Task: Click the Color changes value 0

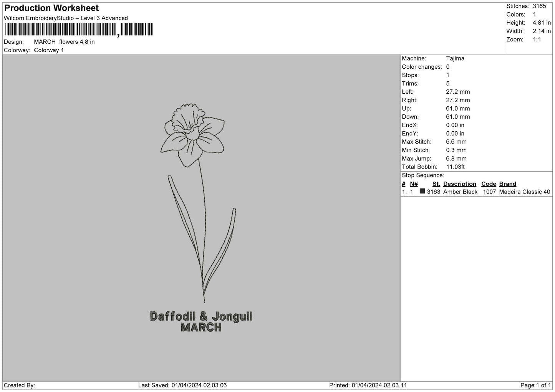Action: (448, 67)
